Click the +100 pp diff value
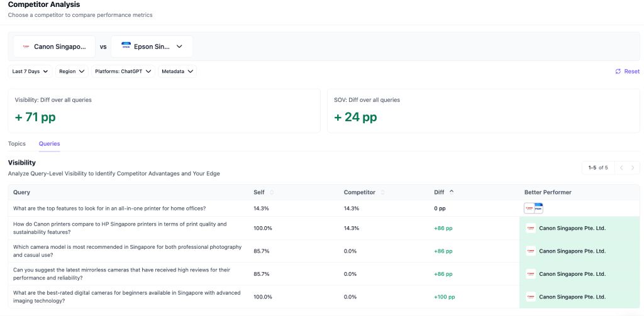This screenshot has height=316, width=644. tap(445, 297)
